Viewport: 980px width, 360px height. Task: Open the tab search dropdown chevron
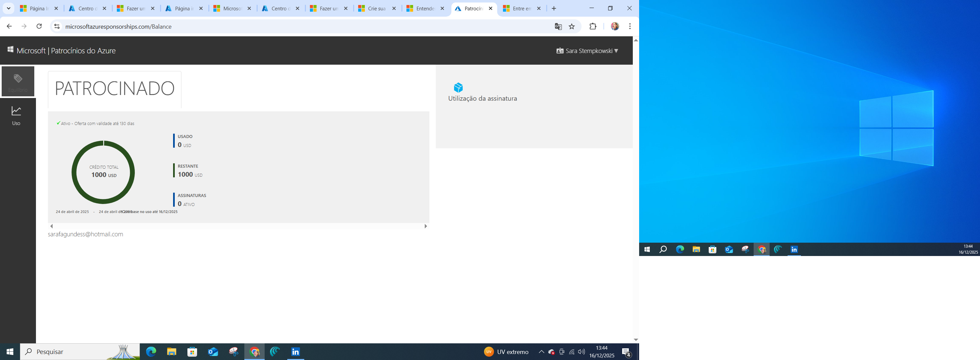pos(8,8)
